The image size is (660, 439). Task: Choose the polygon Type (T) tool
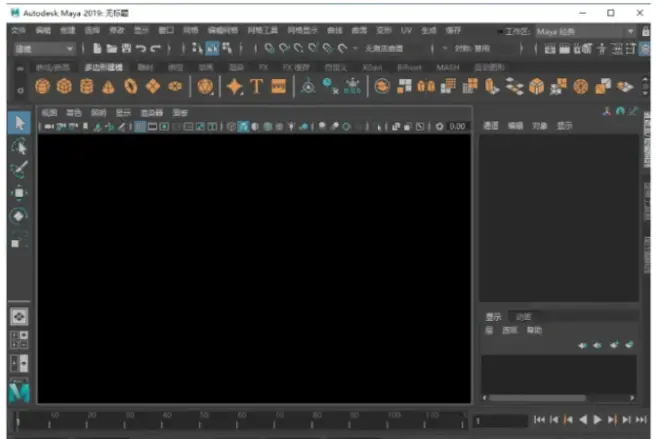(257, 87)
